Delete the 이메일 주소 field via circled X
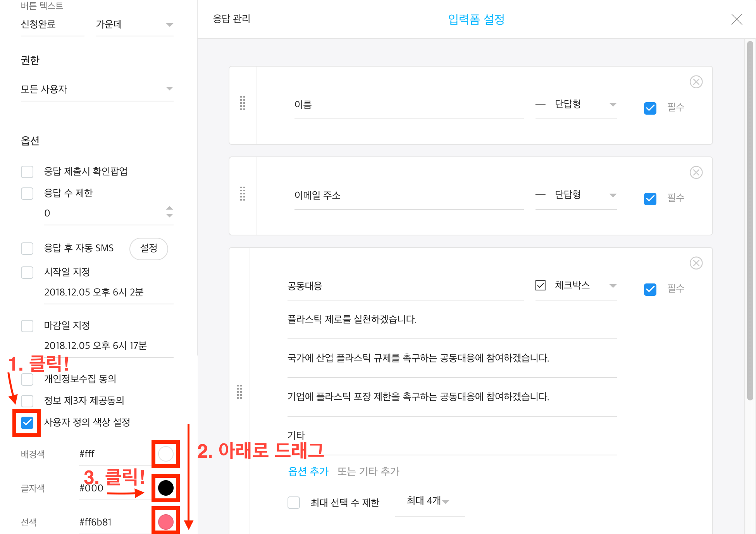Screen dimensions: 756x534 tap(696, 172)
